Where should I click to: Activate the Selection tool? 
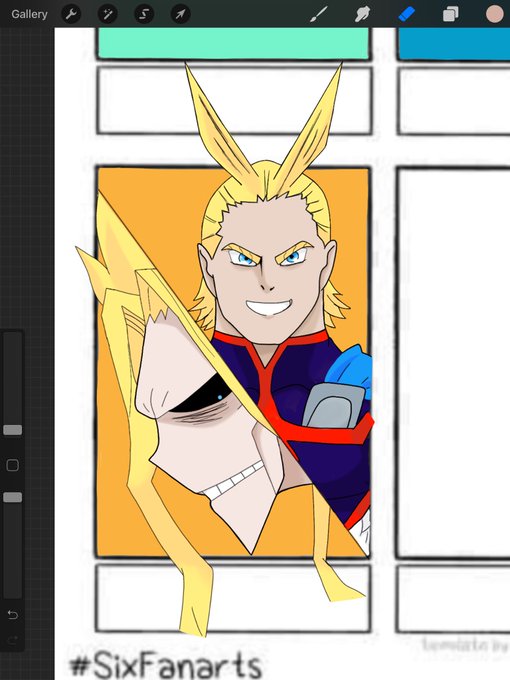point(144,14)
